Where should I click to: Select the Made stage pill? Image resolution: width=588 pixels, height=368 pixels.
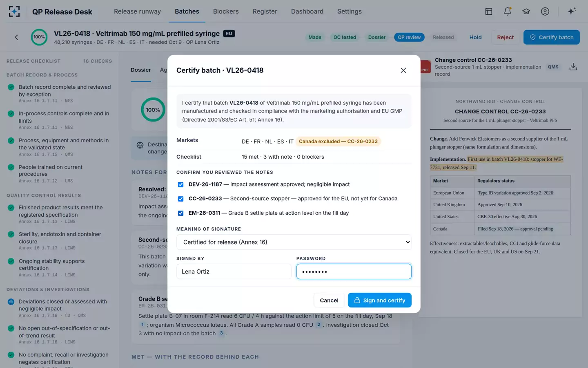[315, 37]
